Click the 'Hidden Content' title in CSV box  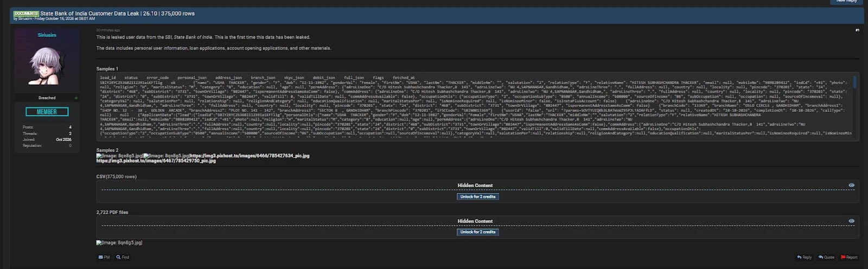tap(475, 185)
